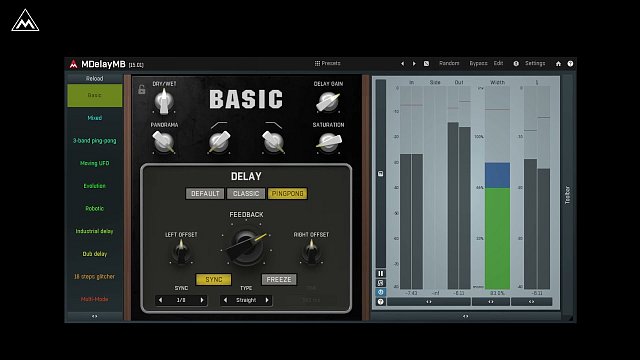Image resolution: width=640 pixels, height=360 pixels.
Task: Select the Moving UFO preset
Action: pyautogui.click(x=95, y=163)
